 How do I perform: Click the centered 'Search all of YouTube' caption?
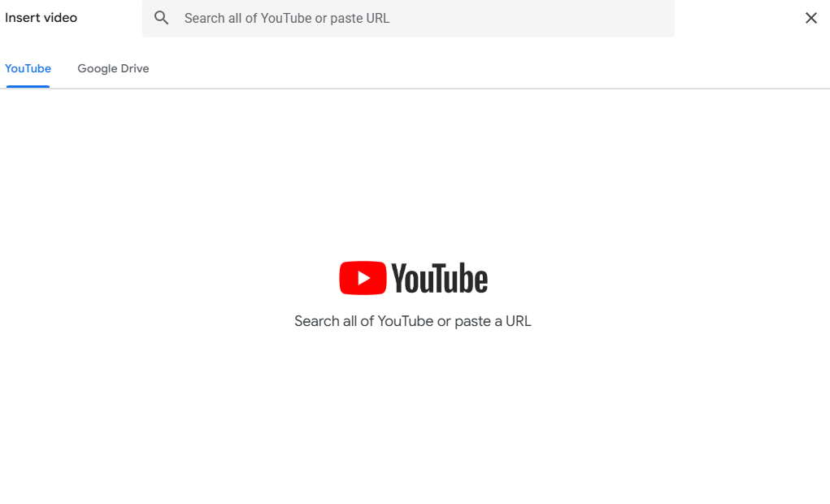412,321
